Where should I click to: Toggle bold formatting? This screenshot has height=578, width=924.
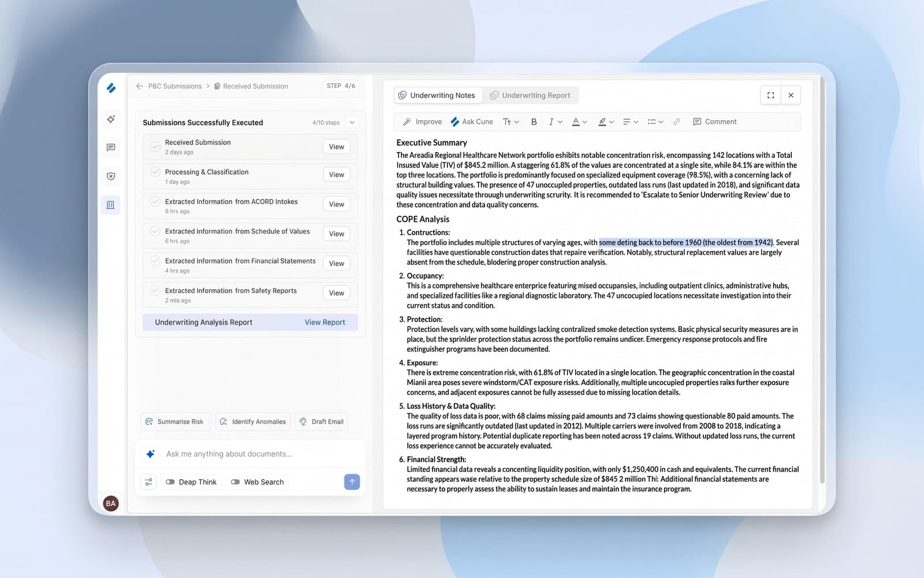[x=534, y=122]
